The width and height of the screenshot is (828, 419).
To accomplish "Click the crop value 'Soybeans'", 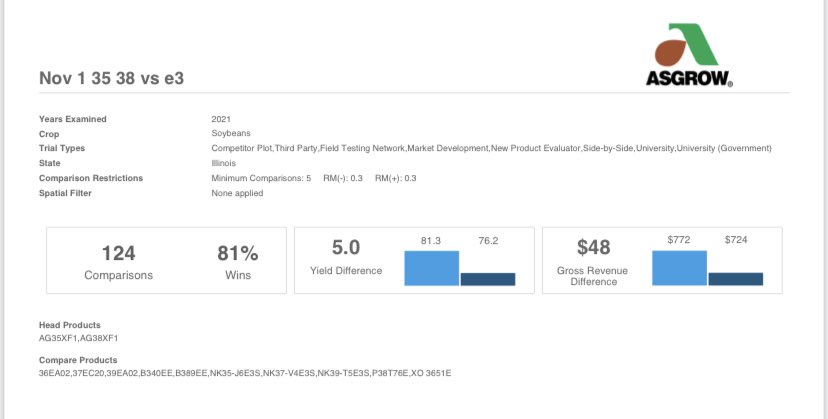I will (231, 134).
